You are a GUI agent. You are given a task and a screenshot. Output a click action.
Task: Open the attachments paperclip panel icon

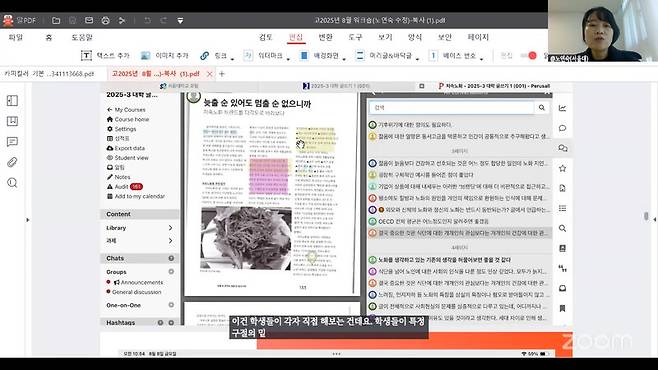click(x=12, y=162)
